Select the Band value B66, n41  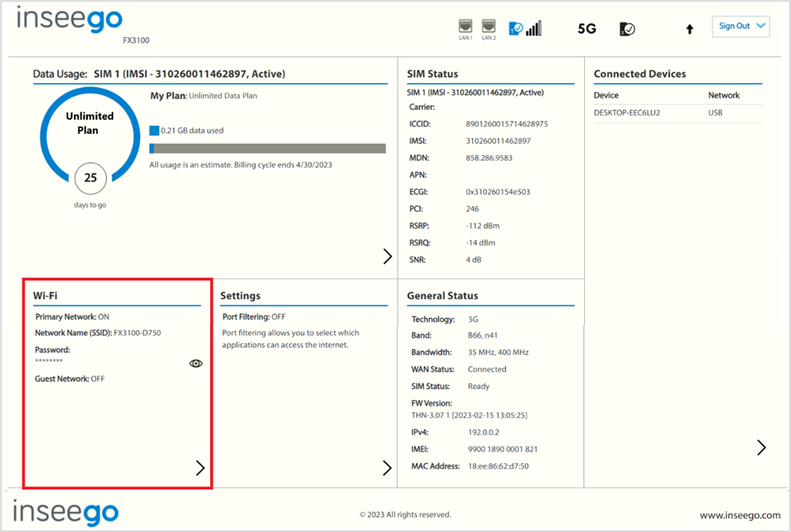(x=483, y=335)
